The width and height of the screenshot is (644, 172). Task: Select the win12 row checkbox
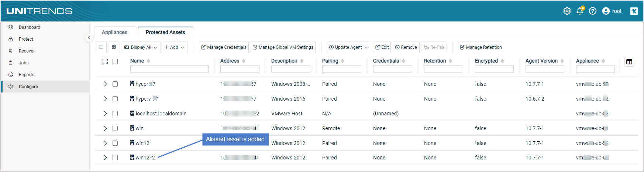pyautogui.click(x=115, y=143)
